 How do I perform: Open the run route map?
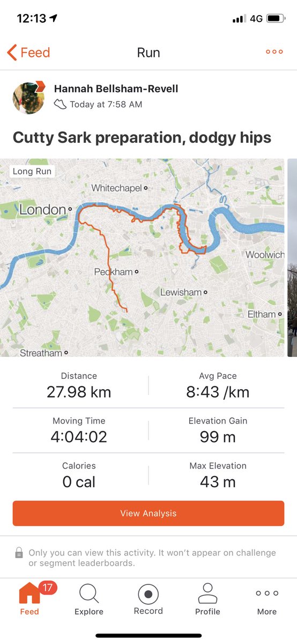142,258
